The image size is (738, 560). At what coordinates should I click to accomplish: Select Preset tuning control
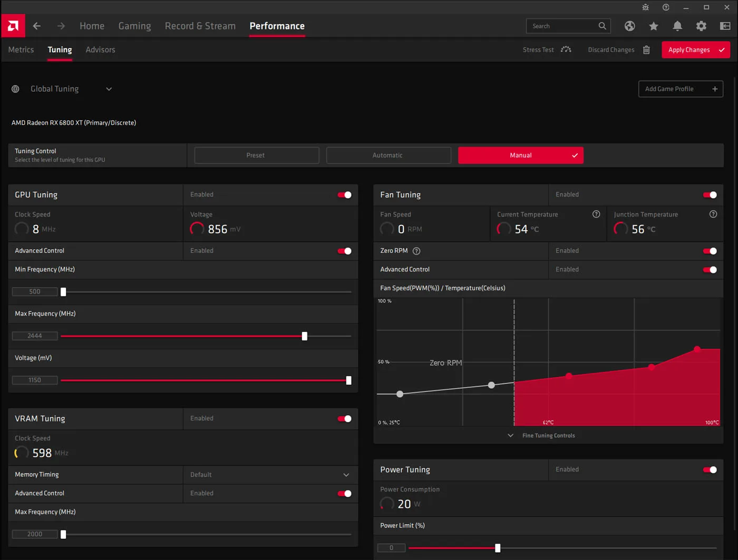pos(257,155)
